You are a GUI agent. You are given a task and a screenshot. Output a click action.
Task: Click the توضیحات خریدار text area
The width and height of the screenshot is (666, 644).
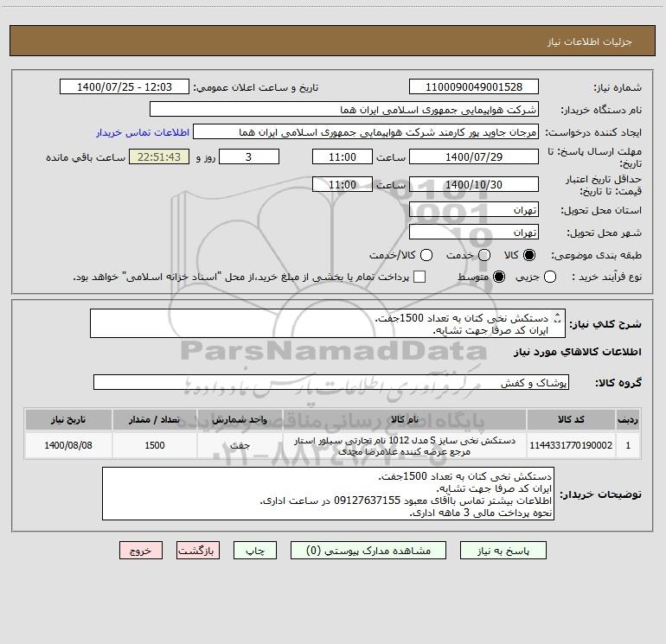pos(328,494)
